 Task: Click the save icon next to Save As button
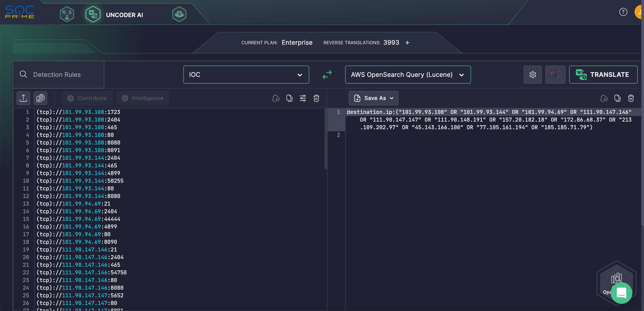point(357,98)
